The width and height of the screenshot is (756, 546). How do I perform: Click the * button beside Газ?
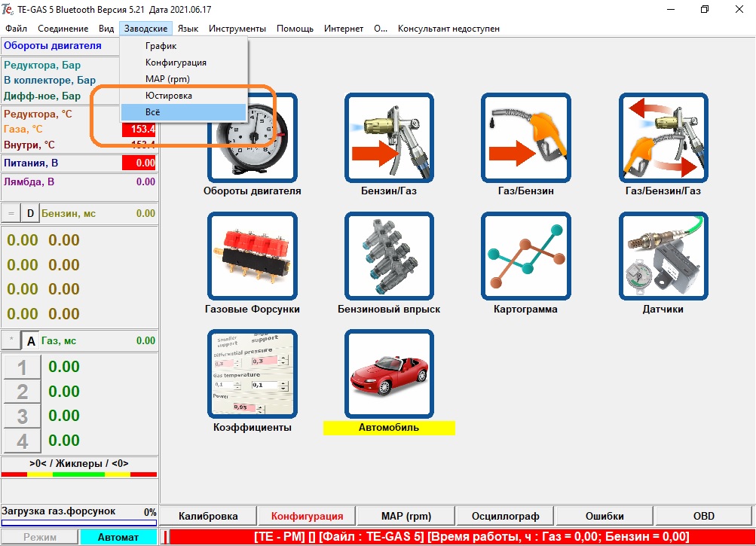[x=11, y=341]
